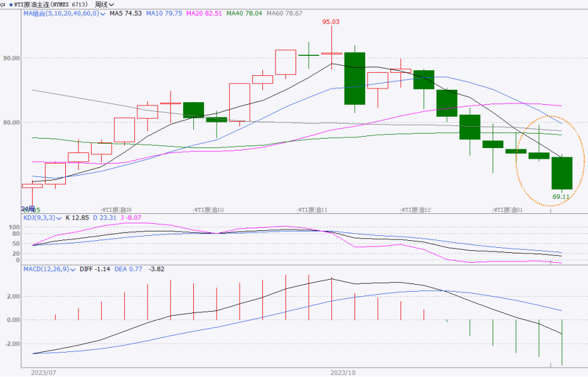The width and height of the screenshot is (588, 377).
Task: Click the arrow icon left of the WTI title
Action: 3,4
